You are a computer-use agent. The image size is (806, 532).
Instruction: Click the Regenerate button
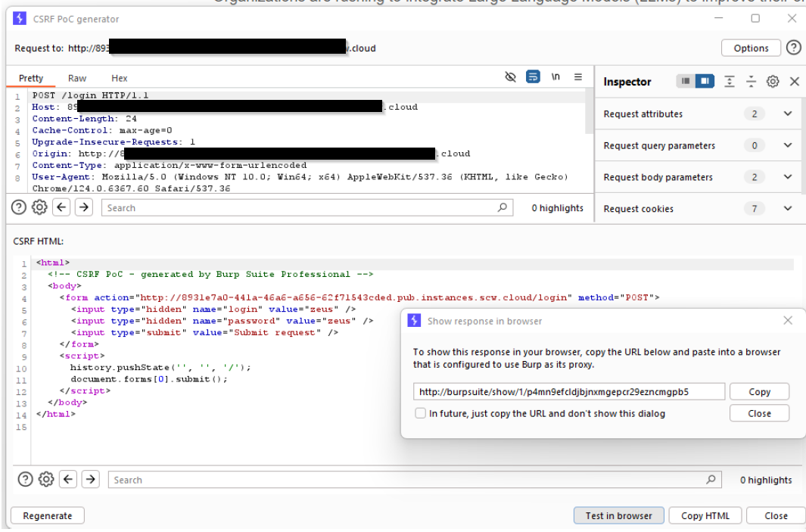click(x=47, y=515)
